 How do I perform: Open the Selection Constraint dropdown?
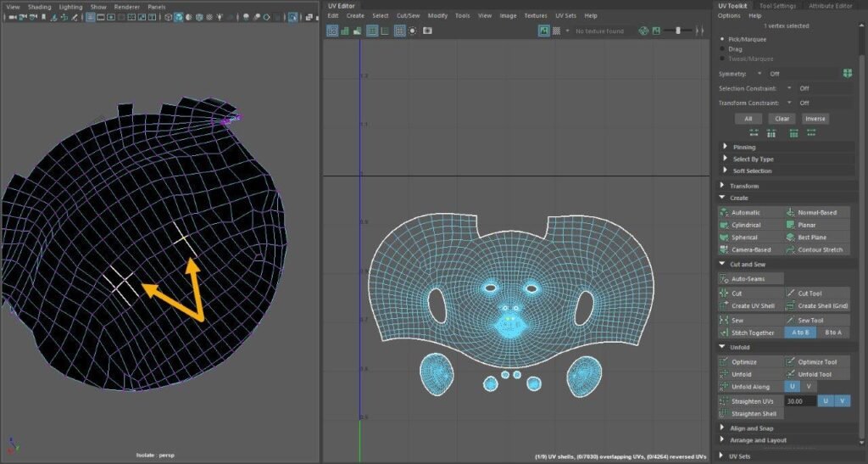tap(789, 88)
